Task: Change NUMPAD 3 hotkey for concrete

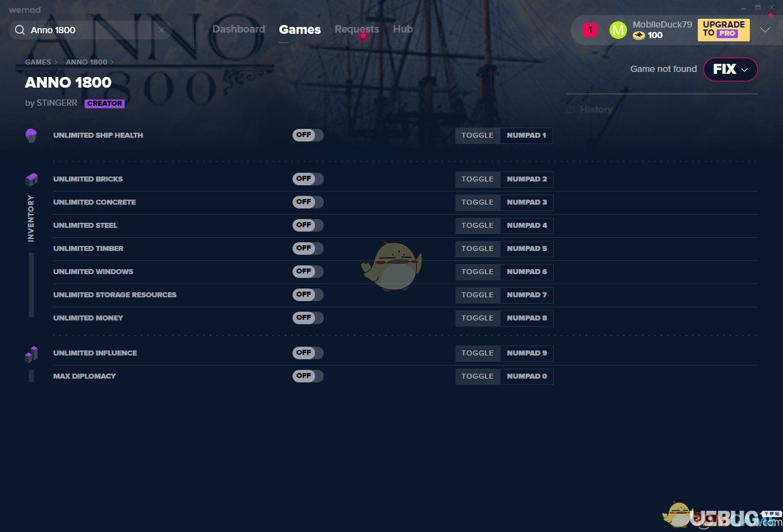Action: [x=527, y=202]
